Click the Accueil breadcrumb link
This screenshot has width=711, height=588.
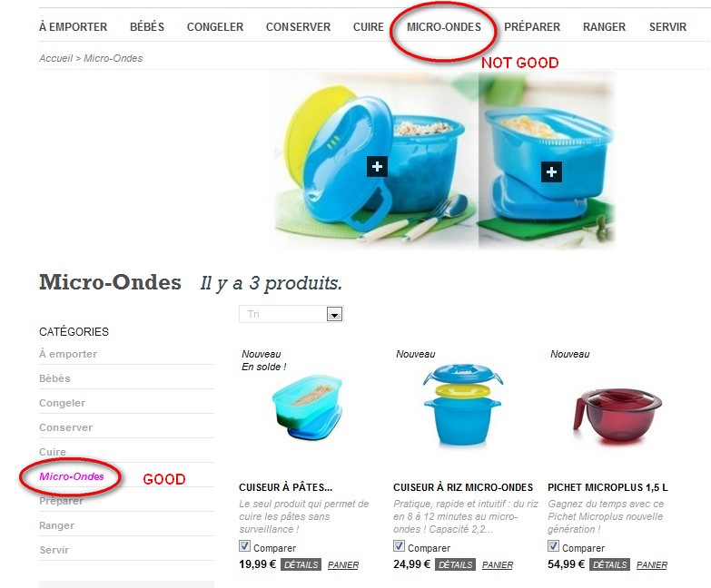click(x=55, y=58)
